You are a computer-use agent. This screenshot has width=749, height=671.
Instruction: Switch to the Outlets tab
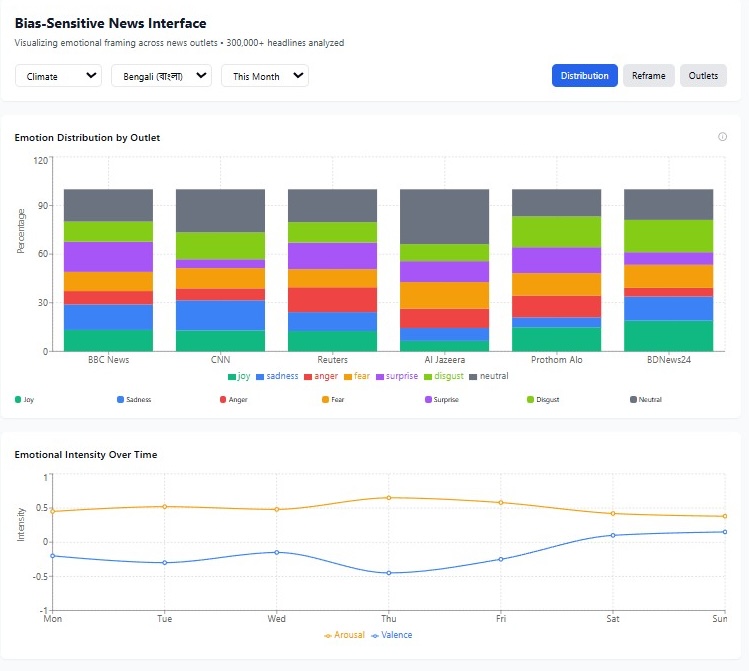703,76
